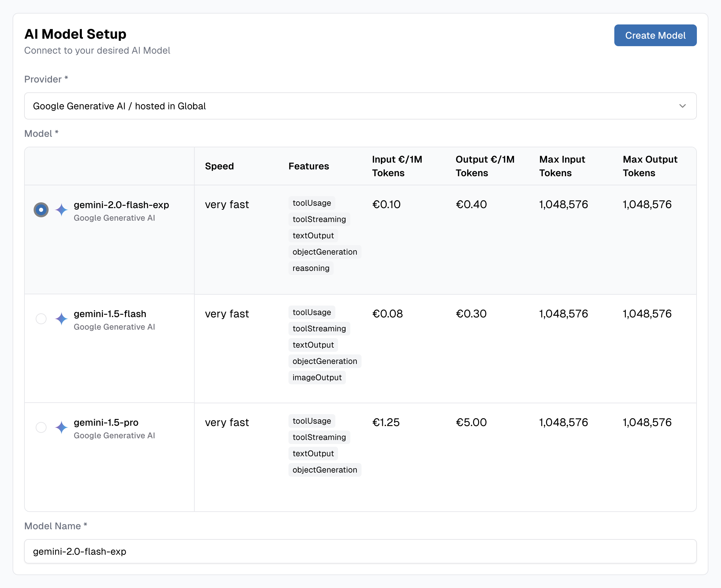Click the toolUsage badge of gemini-2.0-flash-exp
This screenshot has width=721, height=588.
point(311,203)
